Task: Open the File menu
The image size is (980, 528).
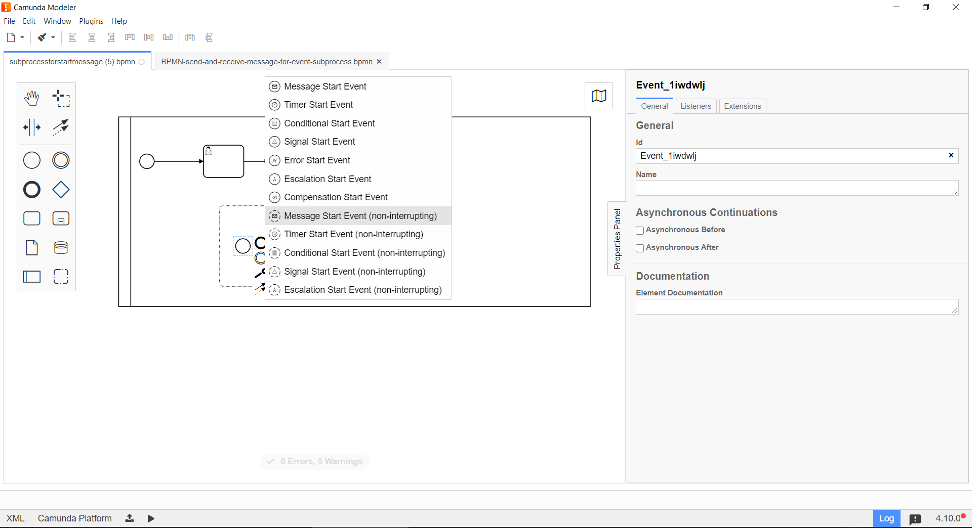Action: tap(10, 21)
